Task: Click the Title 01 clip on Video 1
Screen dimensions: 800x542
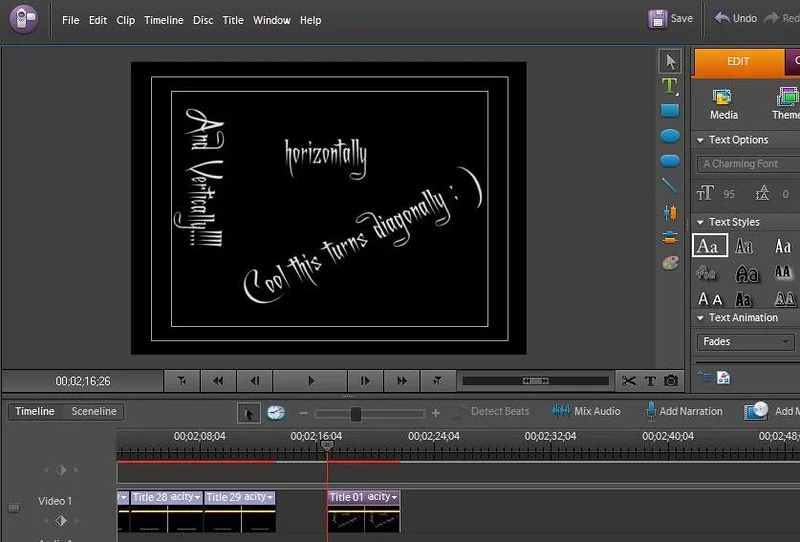Action: 364,511
